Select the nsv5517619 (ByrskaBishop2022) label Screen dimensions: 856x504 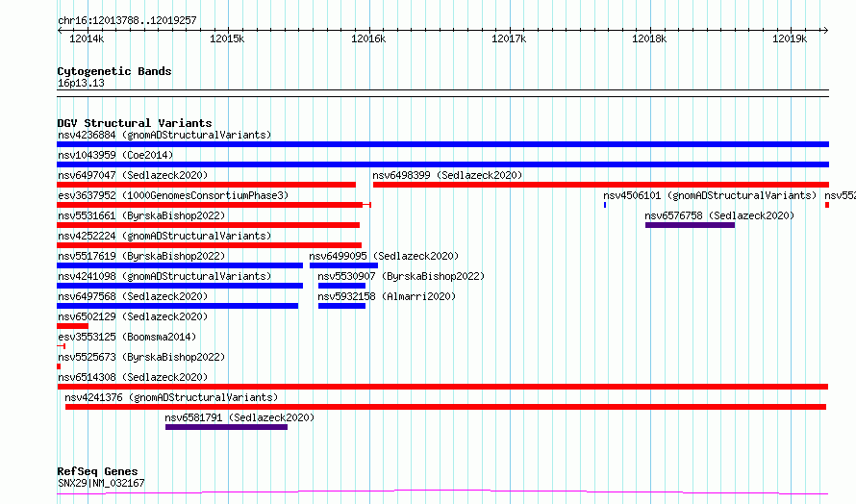[x=141, y=256]
